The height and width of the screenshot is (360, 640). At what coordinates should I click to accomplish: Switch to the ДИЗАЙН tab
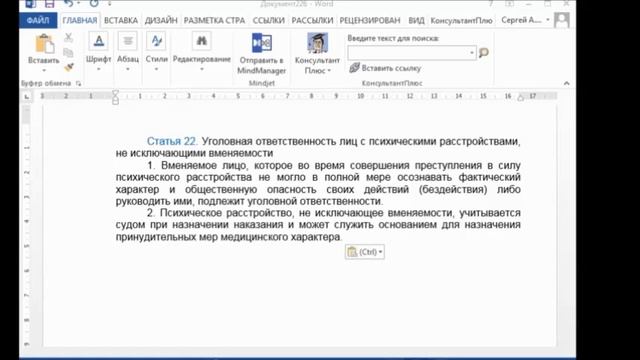click(161, 20)
